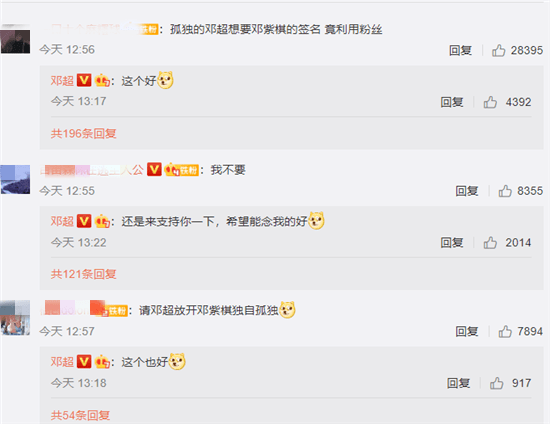Reply to the 我不要 comment
The height and width of the screenshot is (424, 550).
[467, 191]
